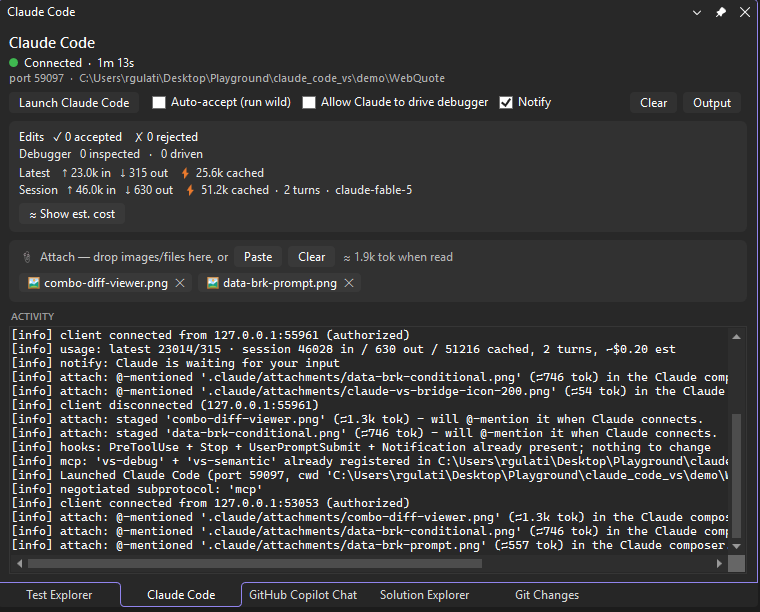
Task: Click the 'port 59097' text
Action: (x=36, y=78)
